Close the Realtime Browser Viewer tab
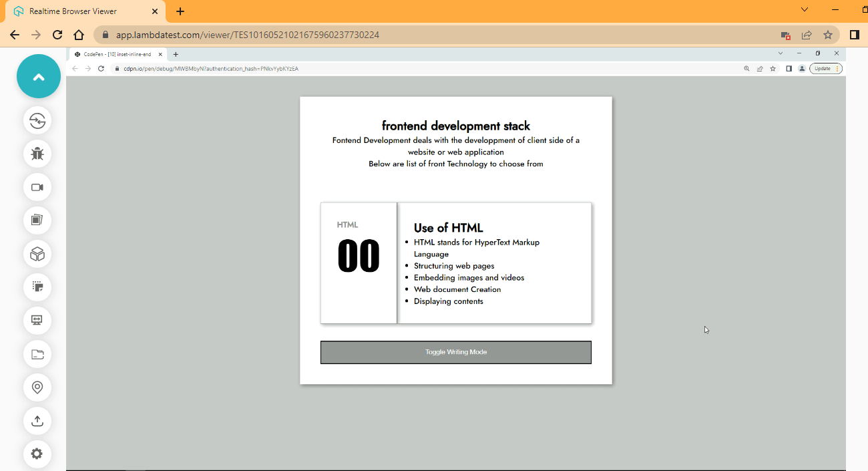This screenshot has height=471, width=868. click(x=155, y=11)
